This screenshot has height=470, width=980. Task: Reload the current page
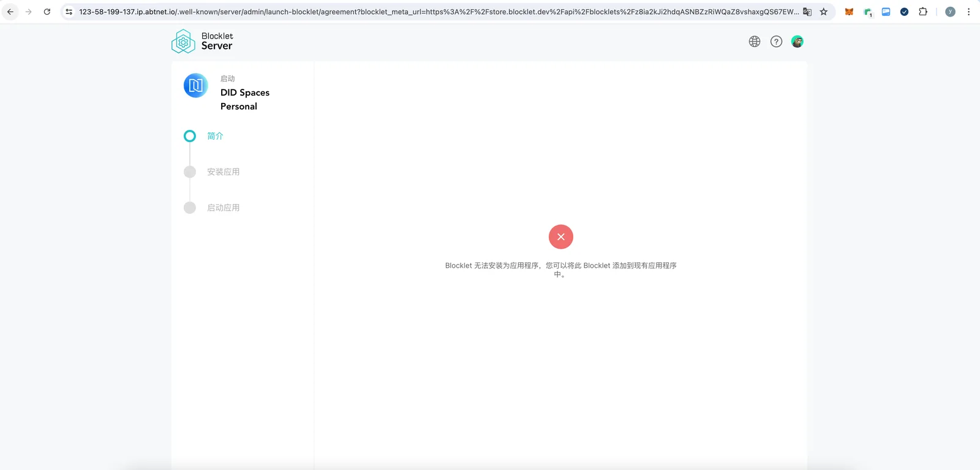(47, 12)
